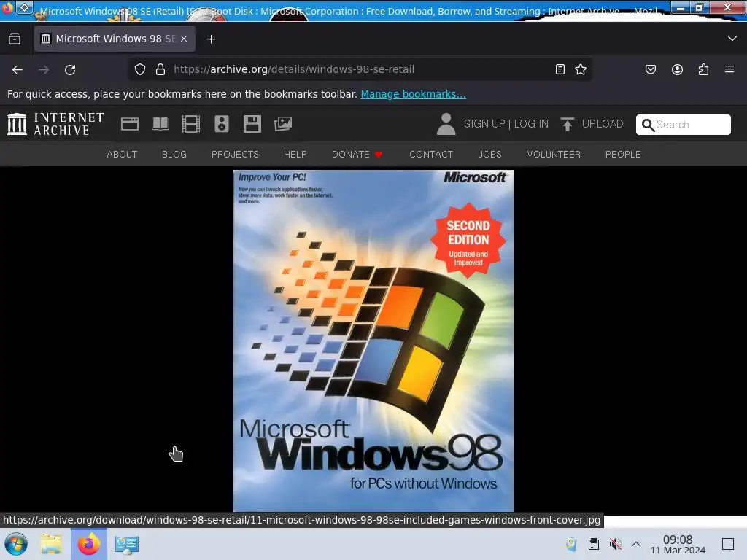
Task: Show site security lock information
Action: click(x=160, y=69)
